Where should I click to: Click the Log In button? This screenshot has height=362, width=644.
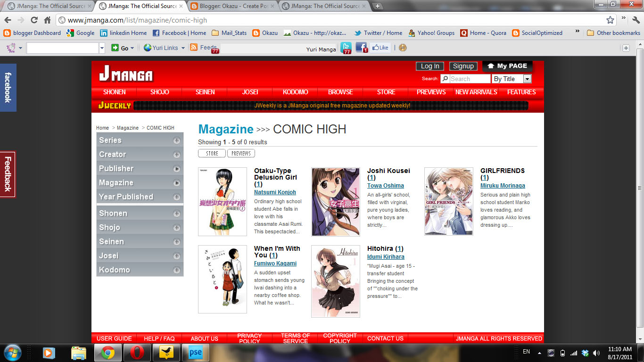[x=430, y=66]
